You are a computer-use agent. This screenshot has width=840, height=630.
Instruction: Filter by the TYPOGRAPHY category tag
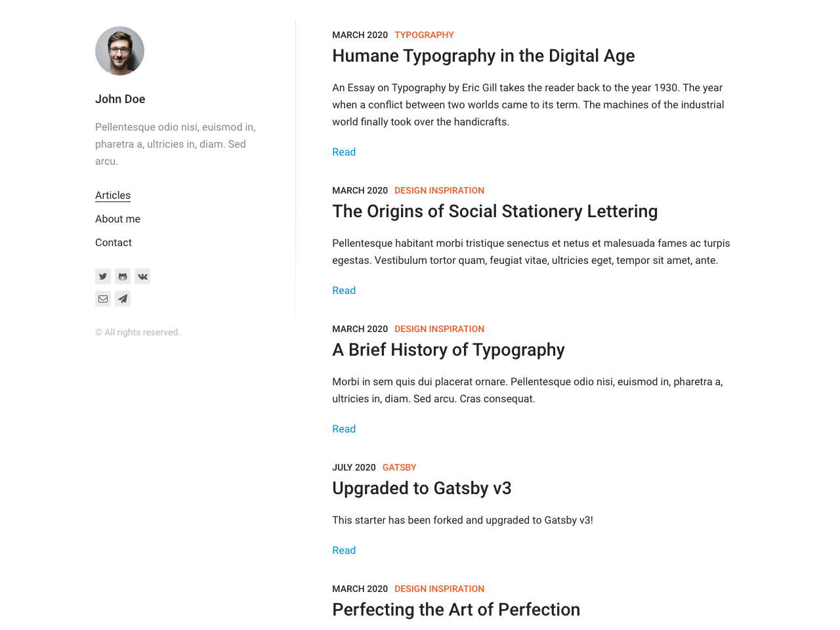[424, 35]
